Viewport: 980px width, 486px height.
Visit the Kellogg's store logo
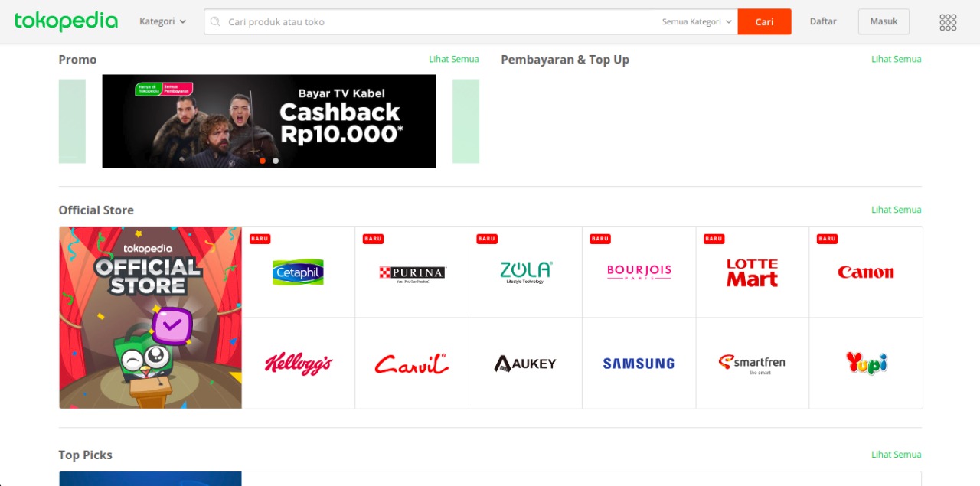click(x=299, y=364)
